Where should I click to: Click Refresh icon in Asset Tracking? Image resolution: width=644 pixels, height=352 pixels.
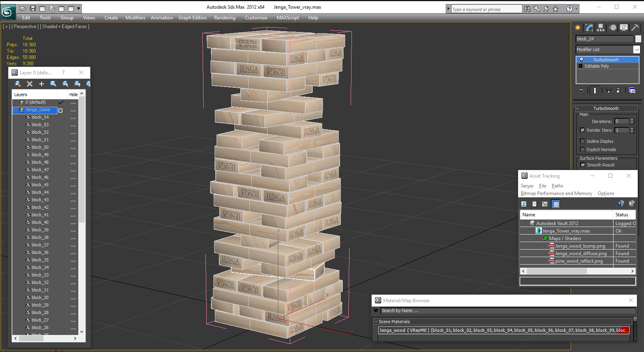(x=524, y=204)
